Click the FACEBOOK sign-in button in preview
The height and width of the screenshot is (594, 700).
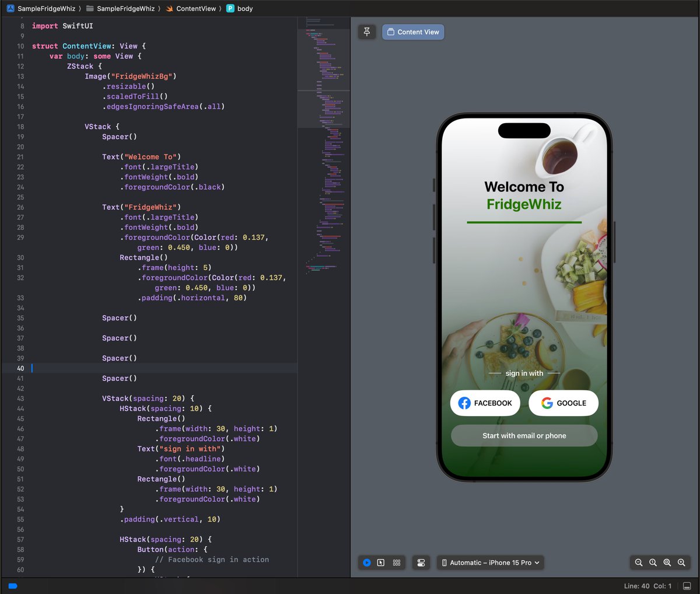point(485,403)
